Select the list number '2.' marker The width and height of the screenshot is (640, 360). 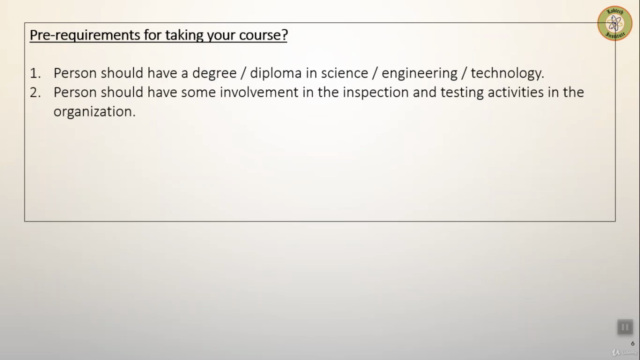[x=35, y=92]
